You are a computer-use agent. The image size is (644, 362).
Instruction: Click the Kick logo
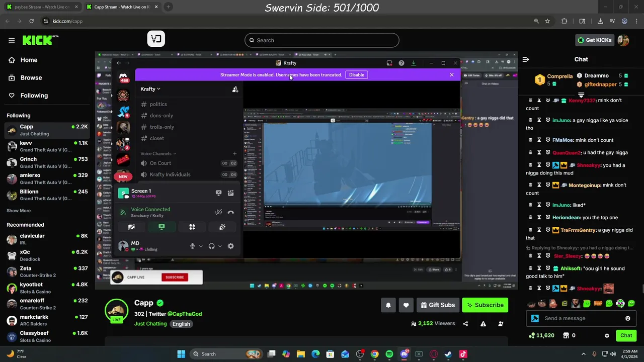[40, 40]
